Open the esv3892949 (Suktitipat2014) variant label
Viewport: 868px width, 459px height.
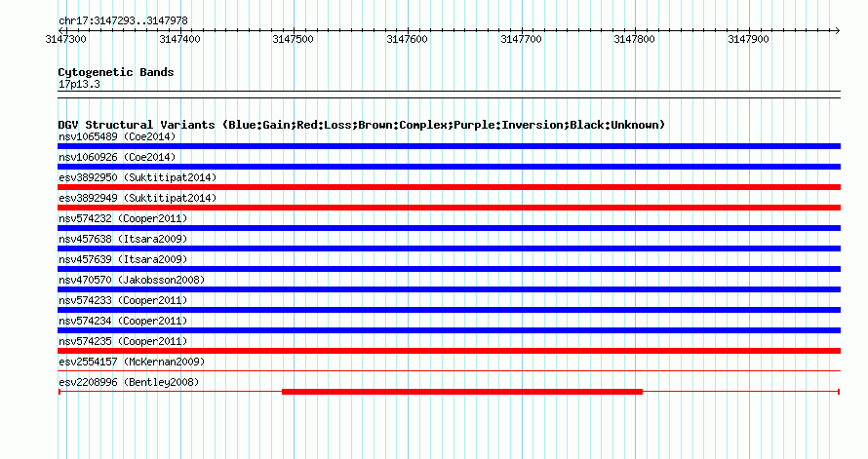click(x=138, y=198)
